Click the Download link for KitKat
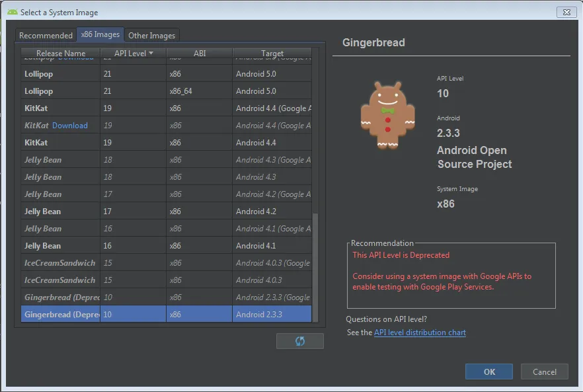The width and height of the screenshot is (583, 392). [x=70, y=126]
